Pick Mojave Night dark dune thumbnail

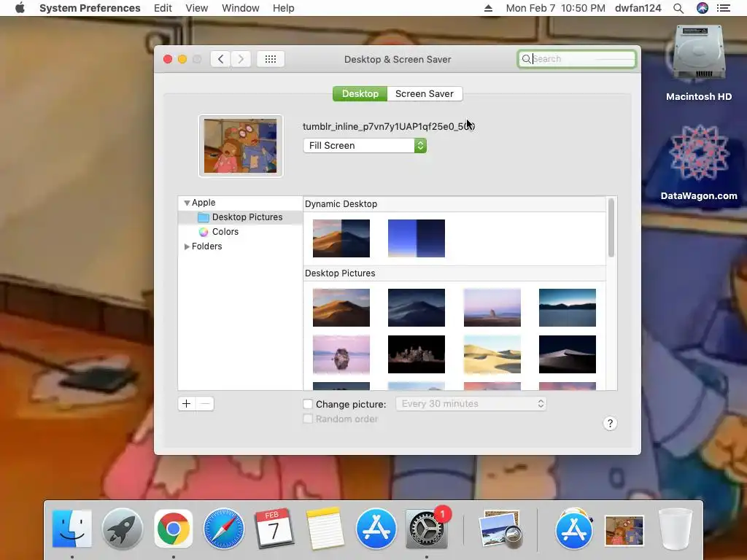tap(417, 308)
